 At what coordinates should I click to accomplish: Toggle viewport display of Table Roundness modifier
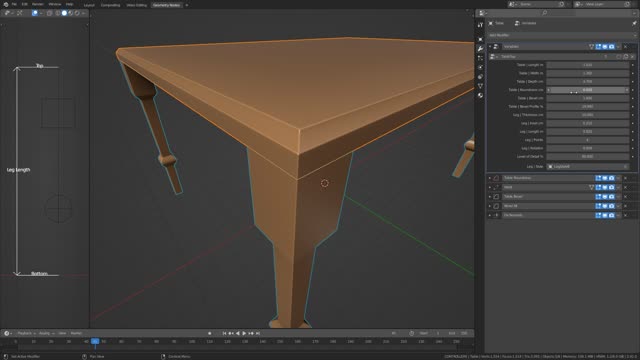[605, 178]
